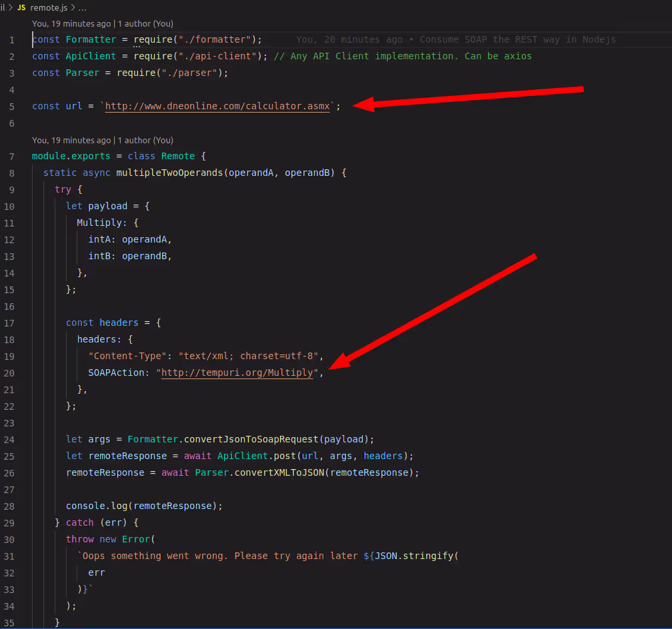The width and height of the screenshot is (672, 629).
Task: Click the top CodeLens 'You, 19 minutes ago' above line 1
Action: (x=103, y=23)
